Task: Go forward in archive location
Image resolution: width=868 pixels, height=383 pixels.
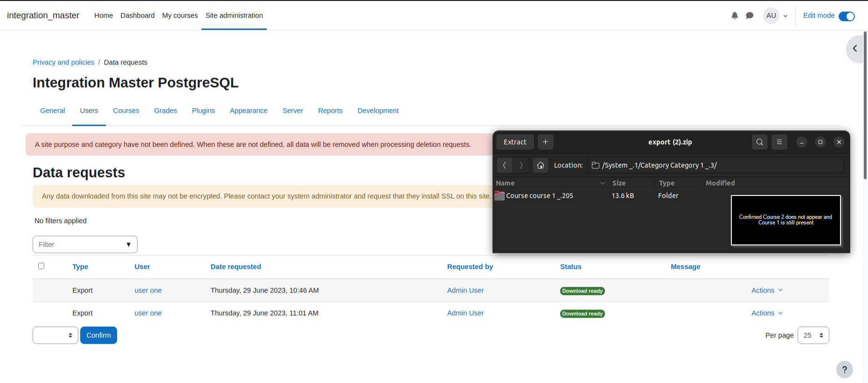Action: click(x=521, y=165)
